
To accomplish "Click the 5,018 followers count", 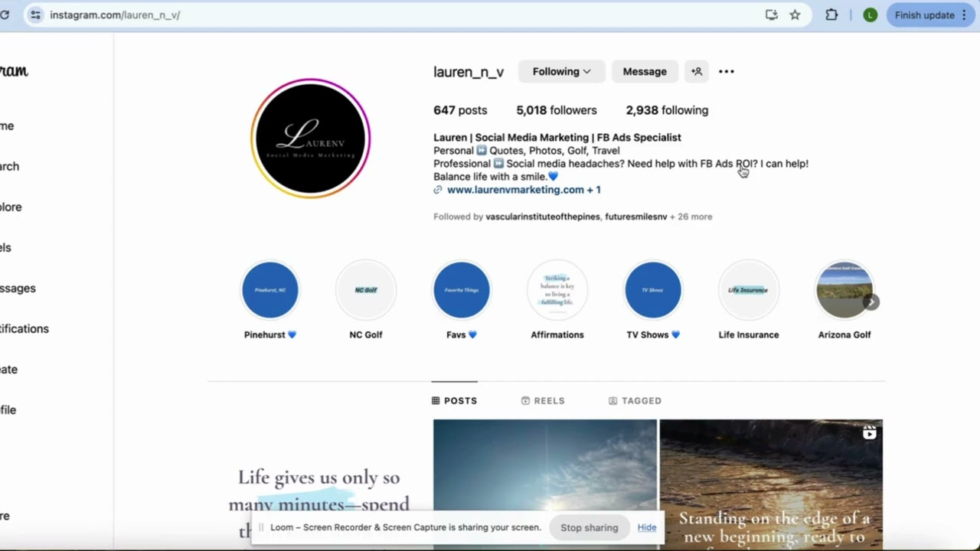I will click(x=557, y=110).
